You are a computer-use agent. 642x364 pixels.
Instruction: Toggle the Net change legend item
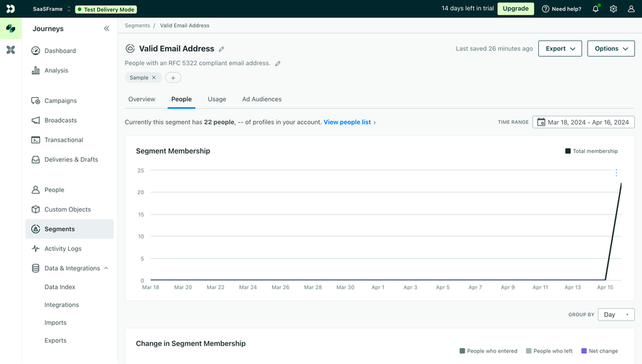coord(599,351)
